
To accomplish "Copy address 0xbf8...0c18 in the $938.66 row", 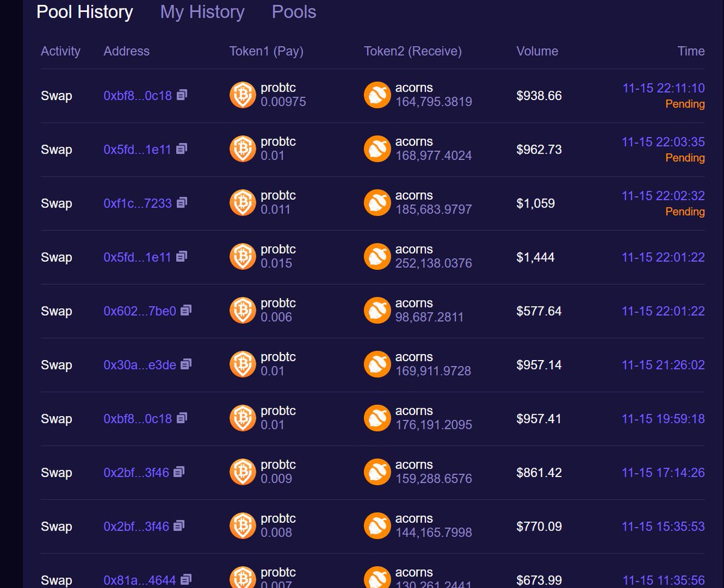I will (x=182, y=95).
